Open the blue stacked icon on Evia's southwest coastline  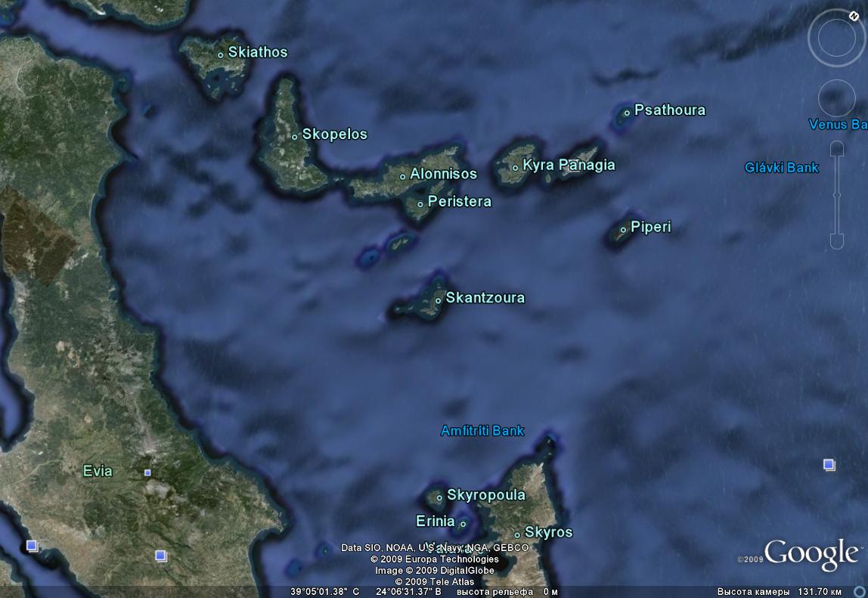pyautogui.click(x=32, y=545)
